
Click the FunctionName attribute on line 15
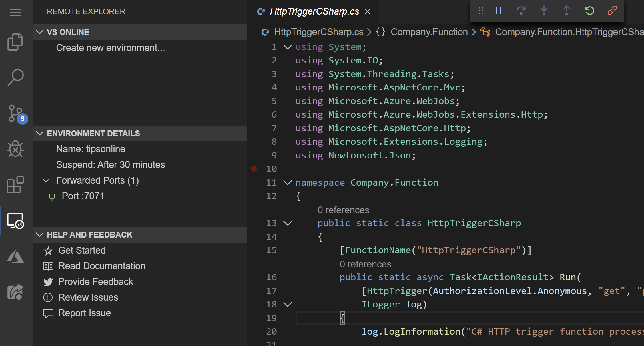point(378,250)
